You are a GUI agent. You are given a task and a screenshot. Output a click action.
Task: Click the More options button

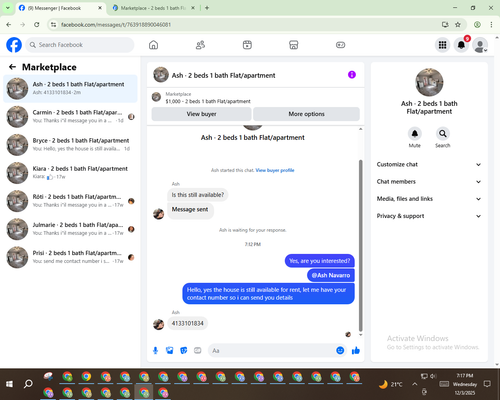[306, 114]
